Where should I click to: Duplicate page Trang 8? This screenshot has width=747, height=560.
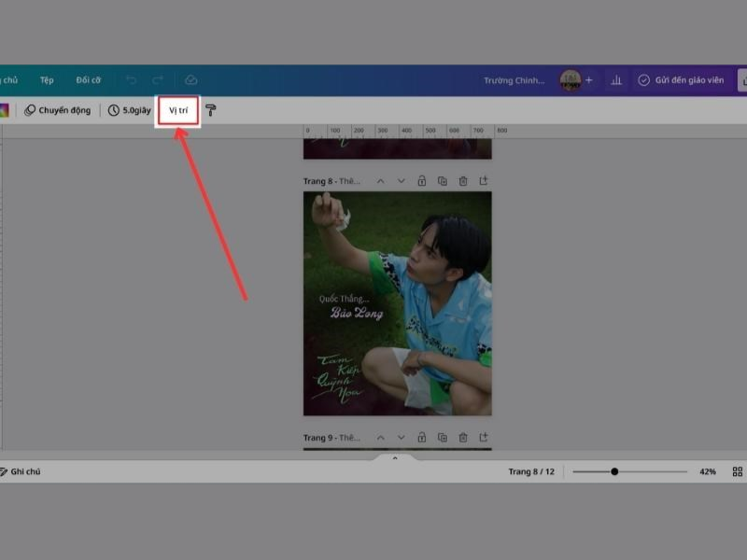(443, 180)
